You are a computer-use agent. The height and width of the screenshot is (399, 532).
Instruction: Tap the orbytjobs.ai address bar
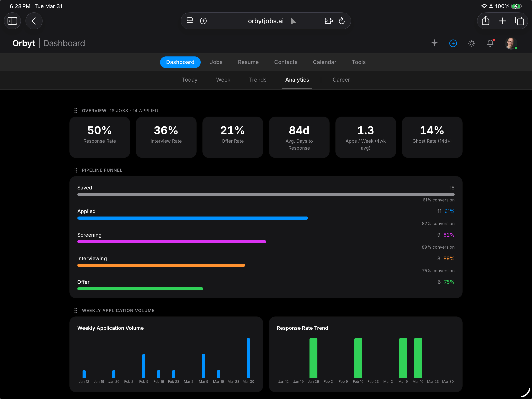[x=266, y=21]
